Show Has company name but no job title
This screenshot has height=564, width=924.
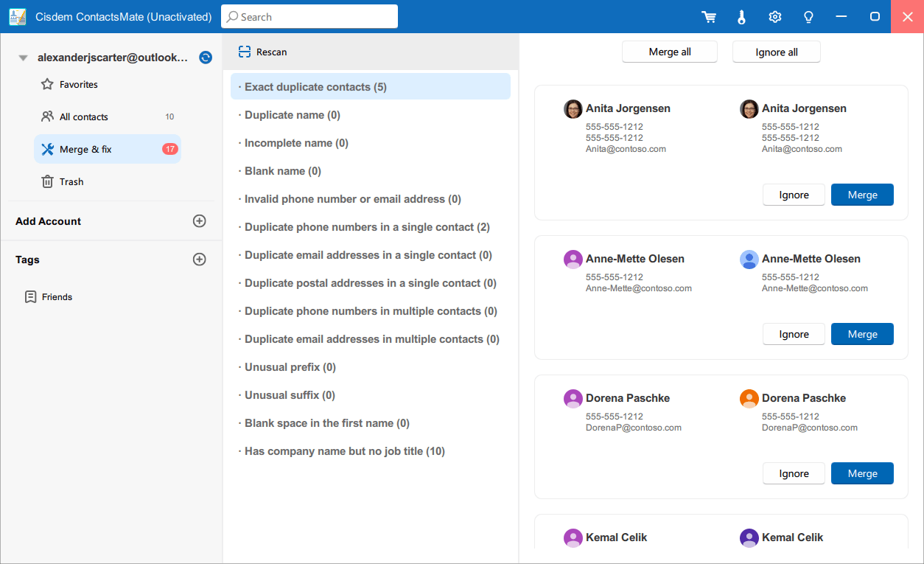pos(344,451)
